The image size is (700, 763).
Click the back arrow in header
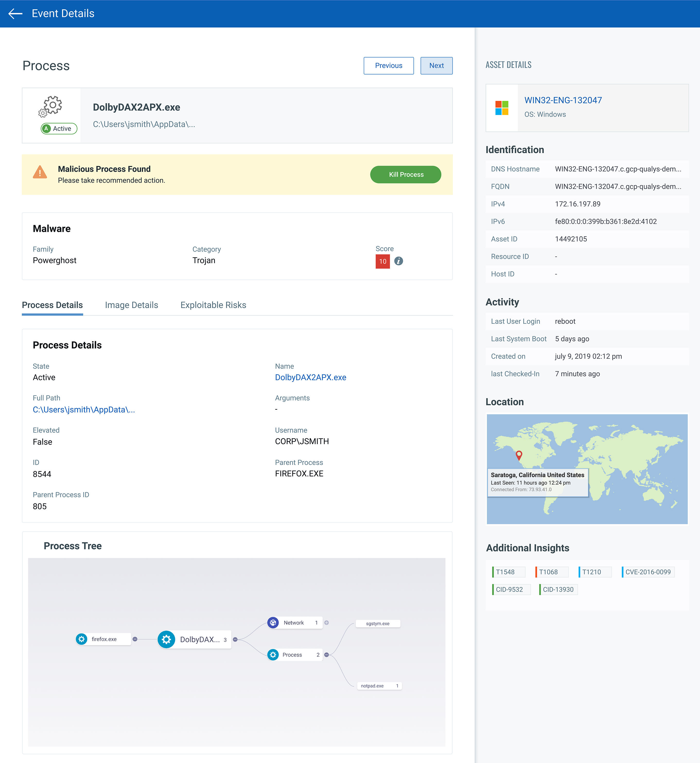click(15, 14)
